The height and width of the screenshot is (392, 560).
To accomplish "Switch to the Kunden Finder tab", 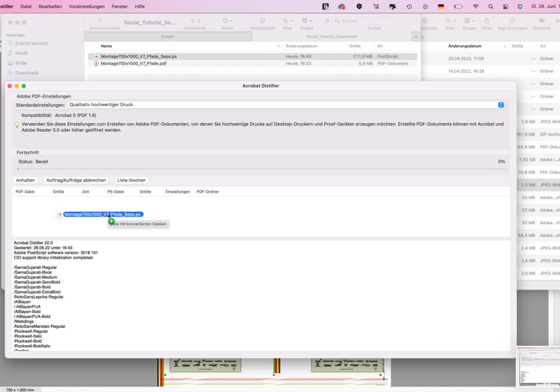I will [x=168, y=36].
